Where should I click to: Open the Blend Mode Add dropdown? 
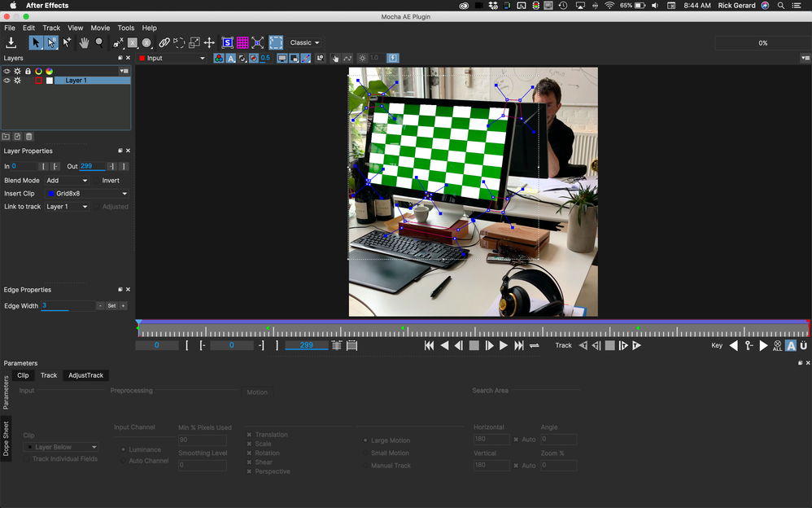pos(67,181)
